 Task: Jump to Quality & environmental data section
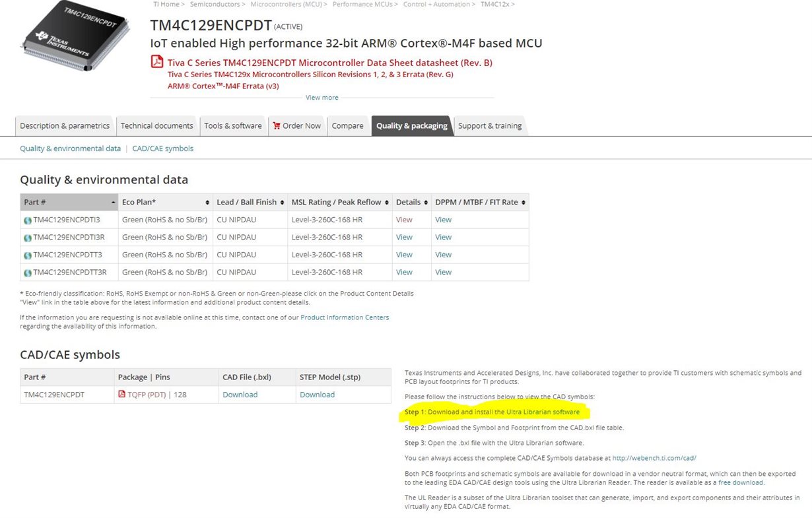70,148
